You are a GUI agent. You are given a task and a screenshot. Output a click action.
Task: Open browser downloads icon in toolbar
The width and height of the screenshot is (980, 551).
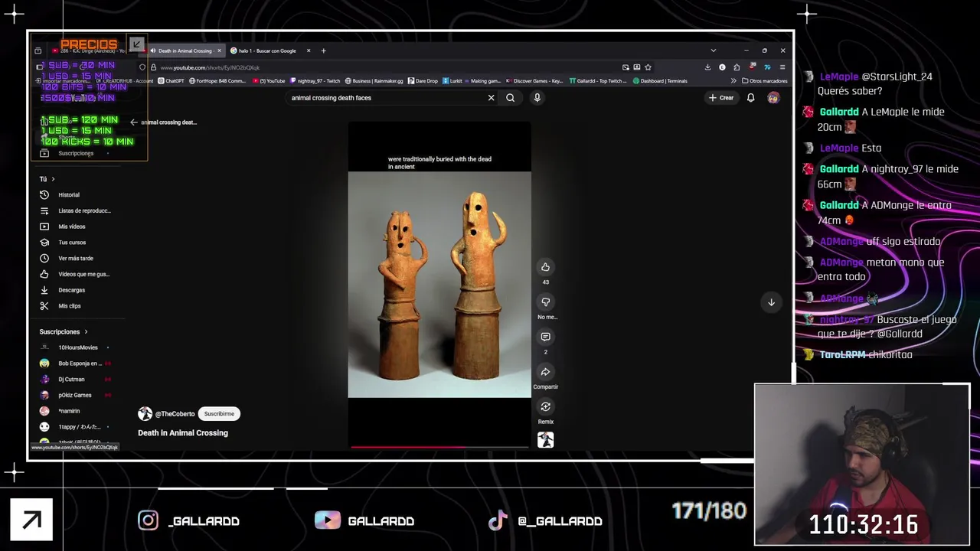pyautogui.click(x=707, y=67)
